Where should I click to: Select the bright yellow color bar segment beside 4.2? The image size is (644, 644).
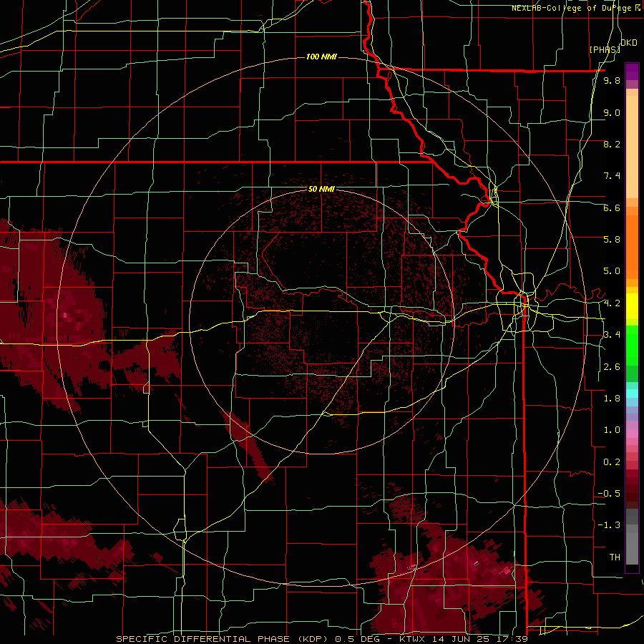(632, 306)
